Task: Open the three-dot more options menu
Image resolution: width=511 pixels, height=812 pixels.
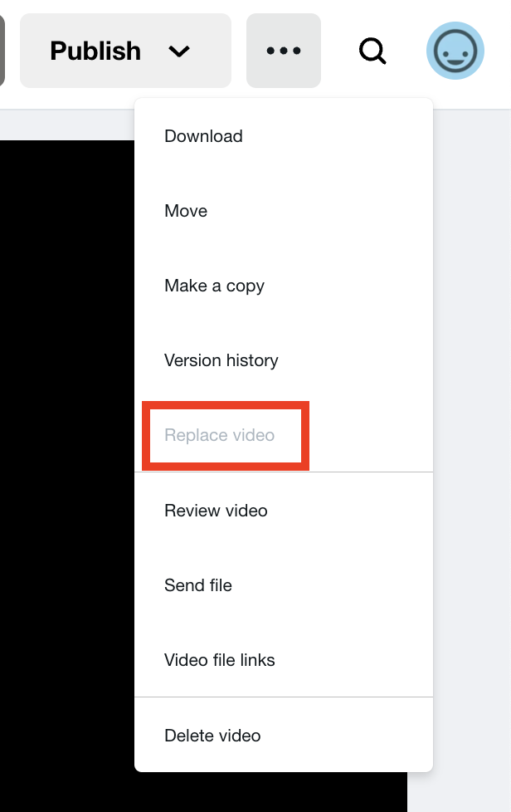Action: 284,51
